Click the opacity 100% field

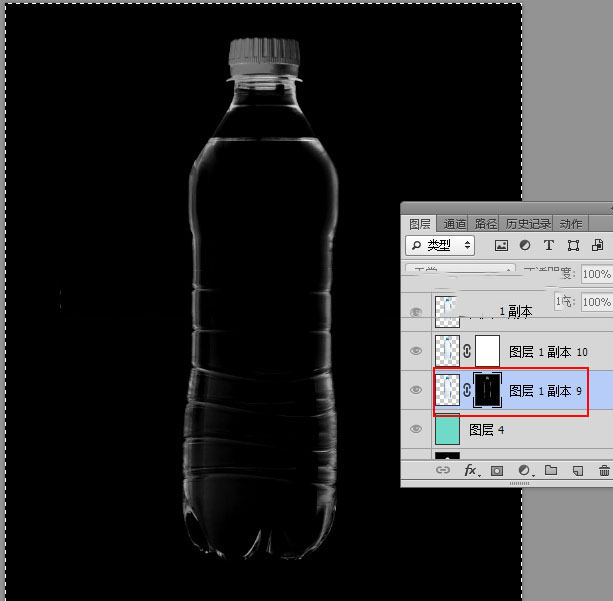click(x=597, y=274)
